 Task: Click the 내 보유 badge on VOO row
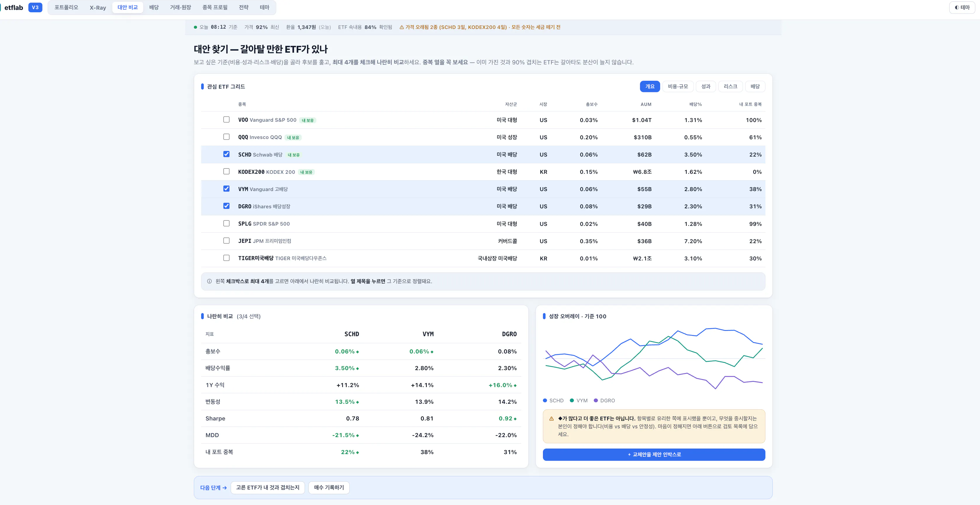pyautogui.click(x=308, y=120)
